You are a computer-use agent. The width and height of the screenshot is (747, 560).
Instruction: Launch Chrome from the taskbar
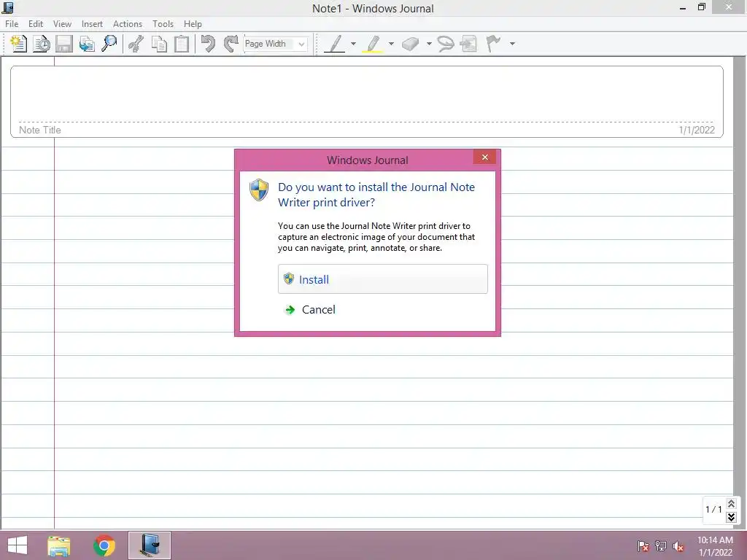click(104, 545)
